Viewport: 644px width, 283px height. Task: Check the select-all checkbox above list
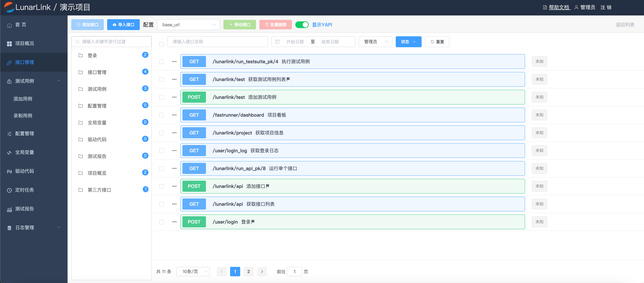click(x=161, y=44)
